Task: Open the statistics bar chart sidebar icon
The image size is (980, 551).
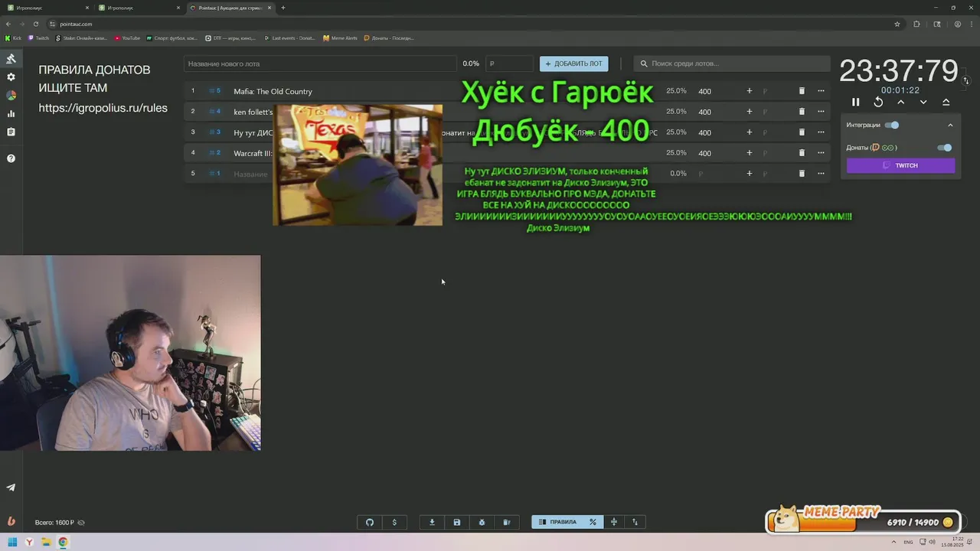Action: click(x=11, y=114)
